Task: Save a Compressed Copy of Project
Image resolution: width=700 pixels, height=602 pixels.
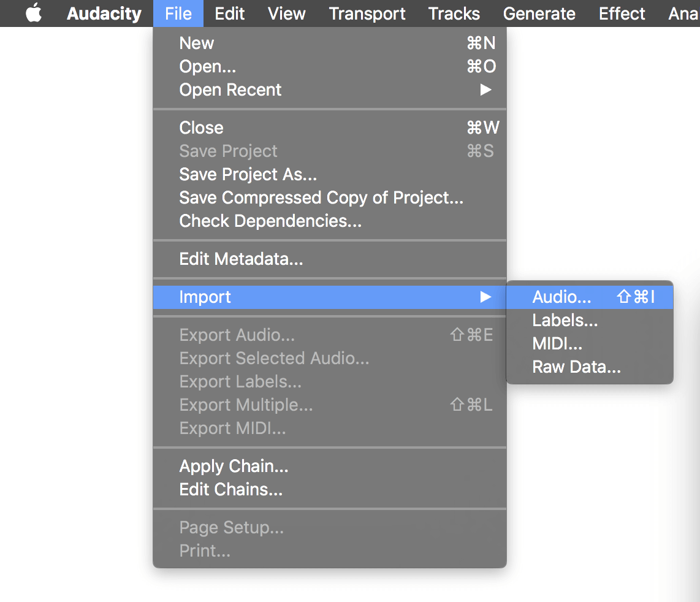Action: click(x=321, y=197)
